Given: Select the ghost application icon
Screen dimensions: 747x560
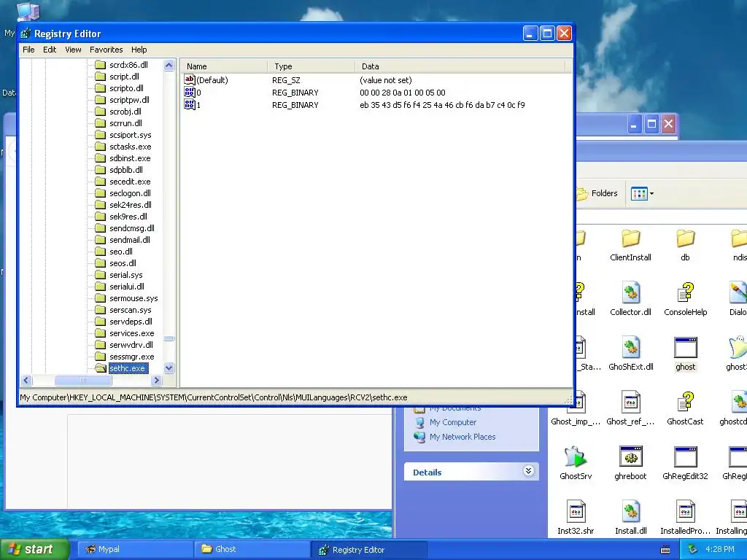Looking at the screenshot, I should click(685, 348).
